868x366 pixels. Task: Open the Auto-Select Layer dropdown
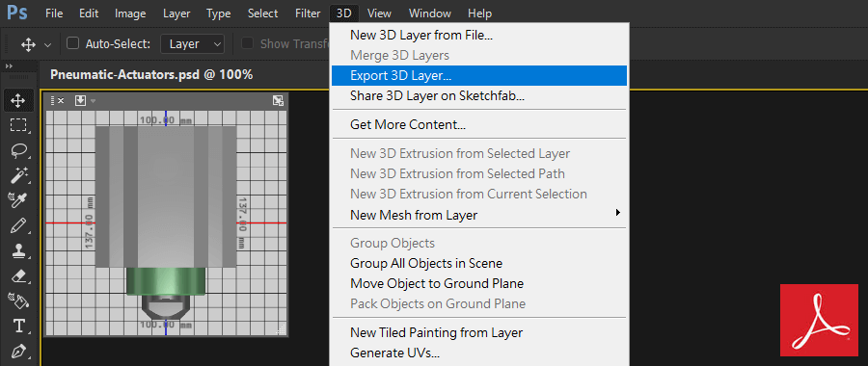point(192,43)
